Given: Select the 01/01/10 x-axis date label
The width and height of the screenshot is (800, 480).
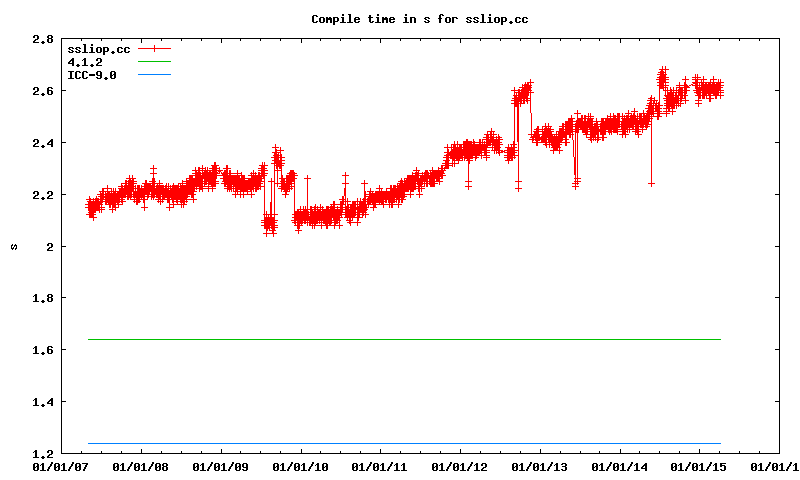Looking at the screenshot, I should point(300,466).
